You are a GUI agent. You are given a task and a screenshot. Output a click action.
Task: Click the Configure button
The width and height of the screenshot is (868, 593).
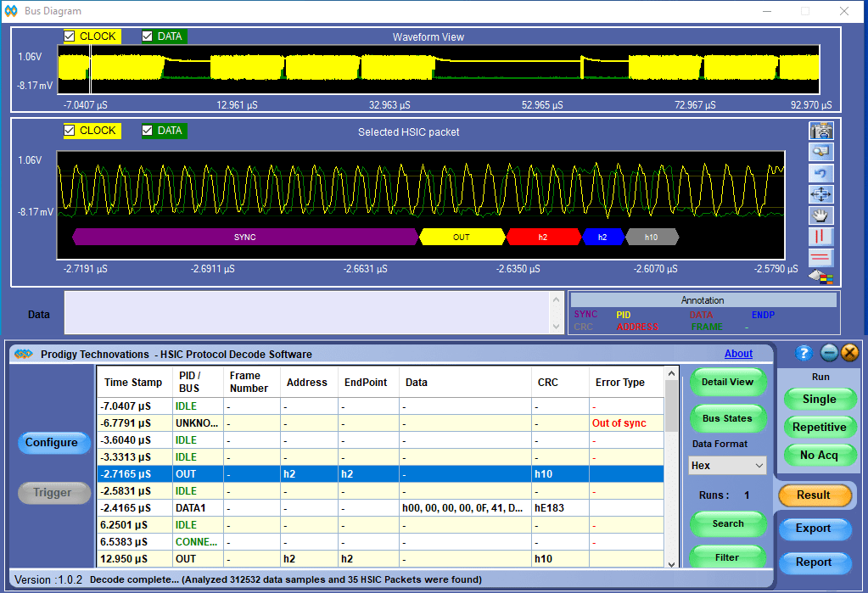coord(51,443)
